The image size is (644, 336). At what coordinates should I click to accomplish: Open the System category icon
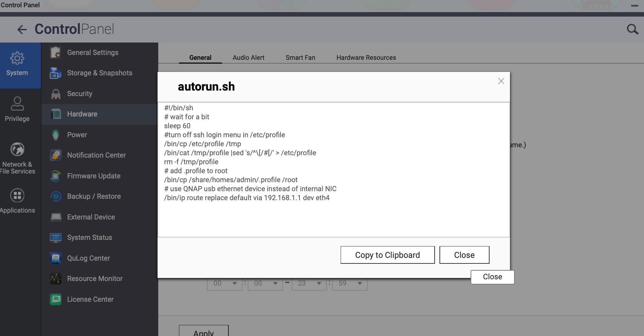coord(17,58)
